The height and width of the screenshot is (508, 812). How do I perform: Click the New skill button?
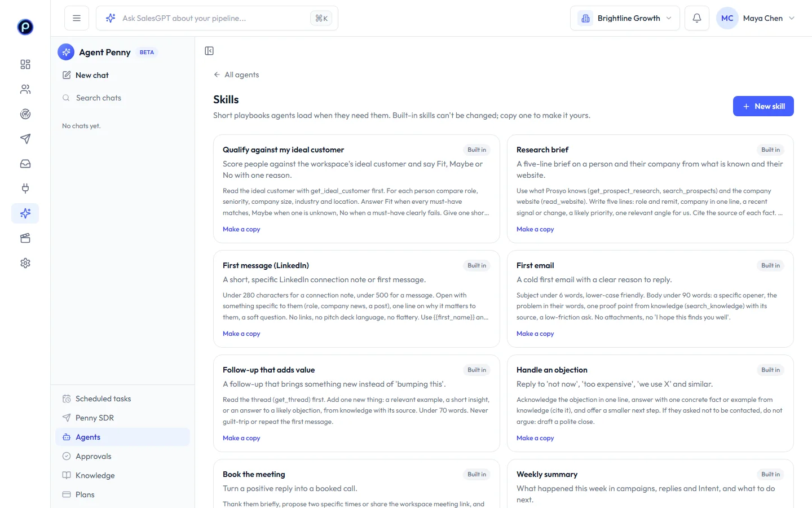(763, 106)
